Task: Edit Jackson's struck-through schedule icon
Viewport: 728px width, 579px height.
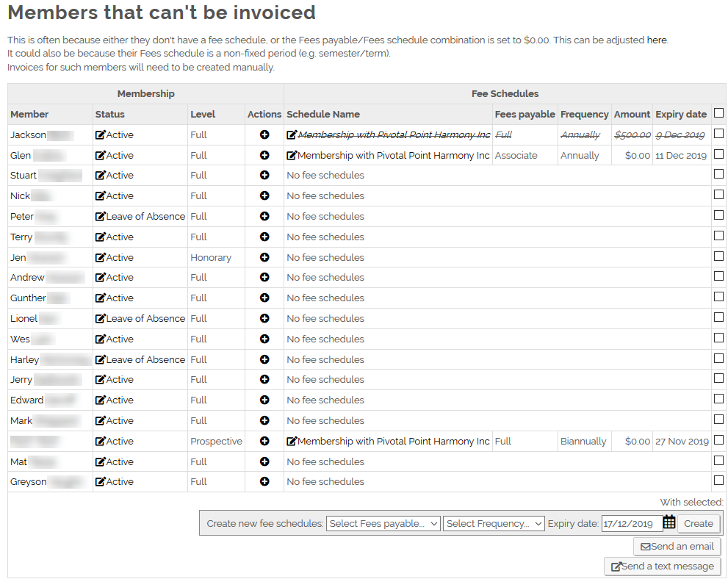Action: [x=292, y=134]
